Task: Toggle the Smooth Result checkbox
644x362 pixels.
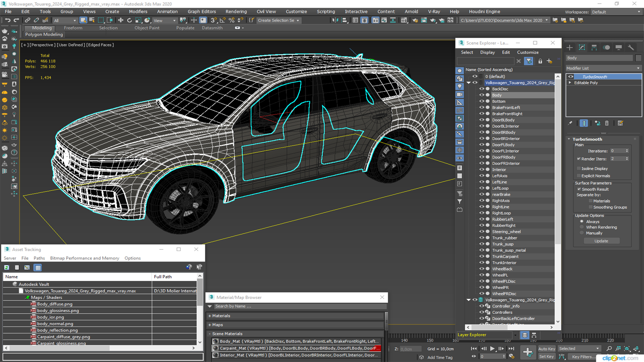Action: (x=579, y=189)
